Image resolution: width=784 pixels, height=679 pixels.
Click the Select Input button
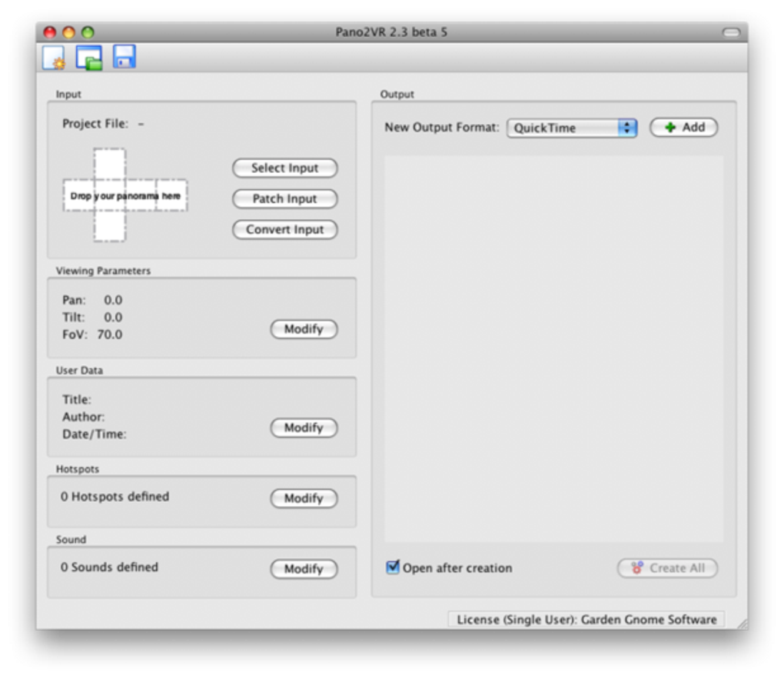(x=284, y=168)
